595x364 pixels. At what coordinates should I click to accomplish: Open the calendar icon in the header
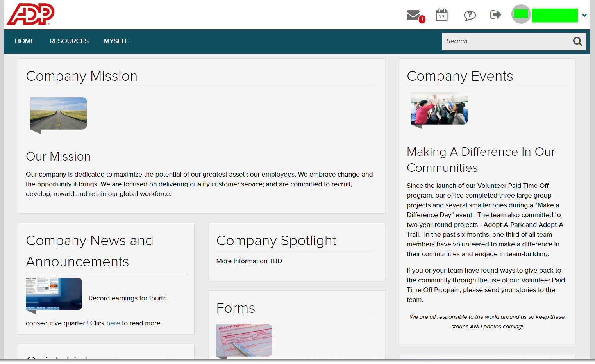pyautogui.click(x=441, y=15)
